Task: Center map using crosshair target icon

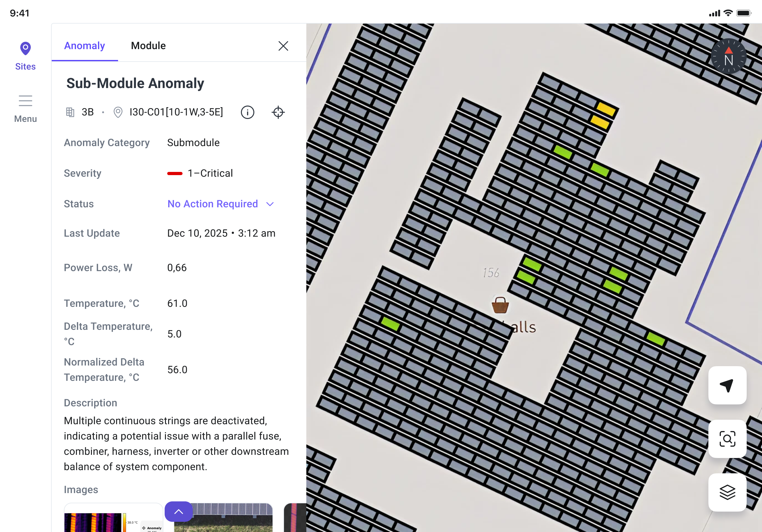Action: [278, 112]
